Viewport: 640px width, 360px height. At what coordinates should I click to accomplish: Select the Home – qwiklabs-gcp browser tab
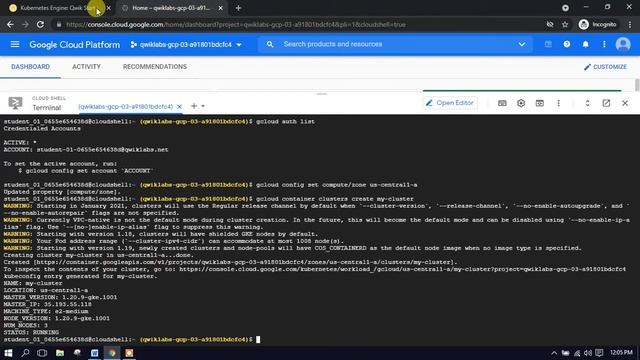coord(171,8)
